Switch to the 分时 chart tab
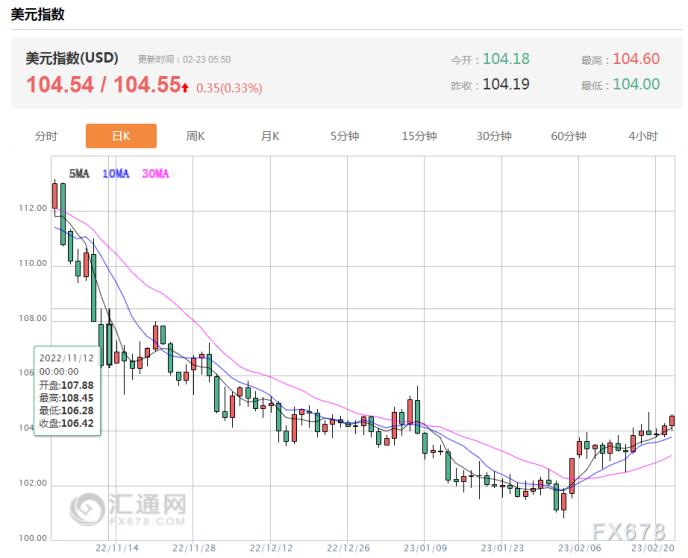This screenshot has height=558, width=688. point(46,136)
